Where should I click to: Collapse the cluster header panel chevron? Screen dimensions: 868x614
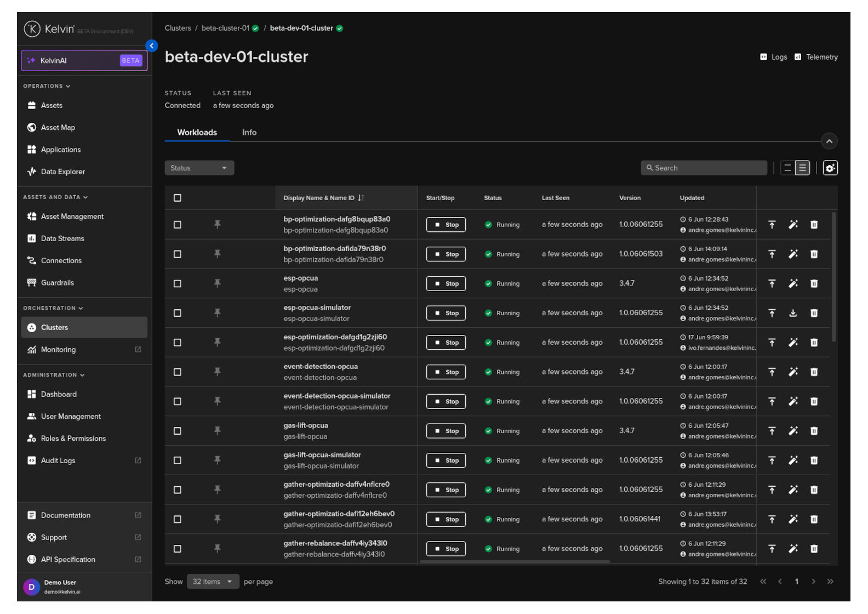(829, 141)
